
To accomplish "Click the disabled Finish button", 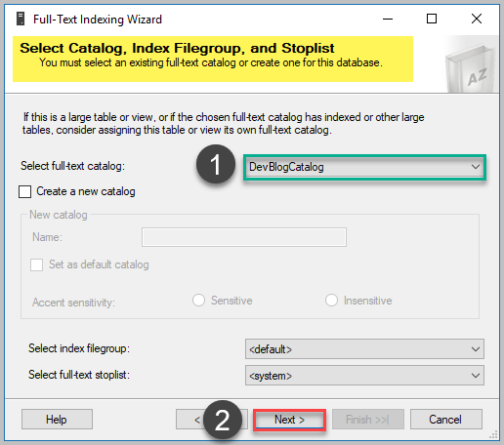I will click(x=368, y=420).
